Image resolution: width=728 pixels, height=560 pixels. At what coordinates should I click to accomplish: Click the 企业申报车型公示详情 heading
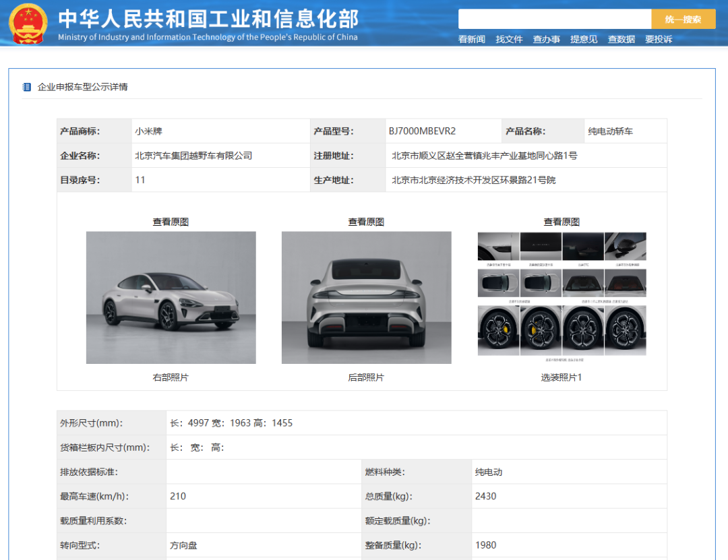coord(83,87)
